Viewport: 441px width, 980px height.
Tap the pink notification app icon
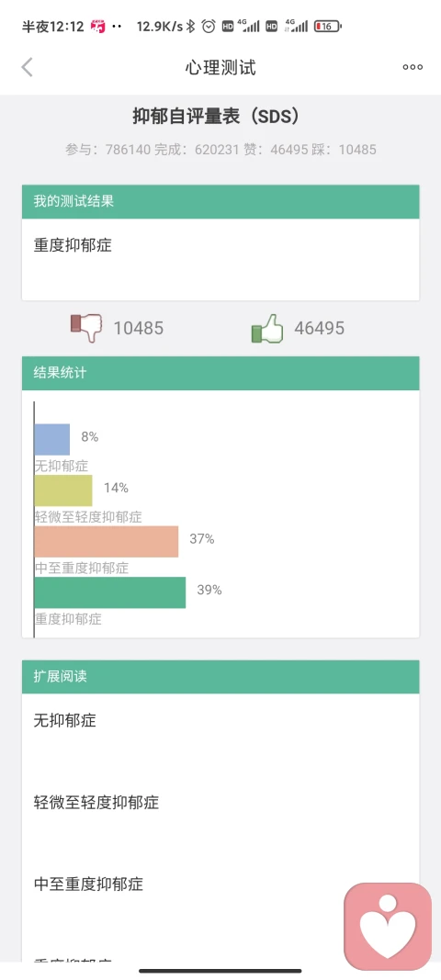(98, 27)
